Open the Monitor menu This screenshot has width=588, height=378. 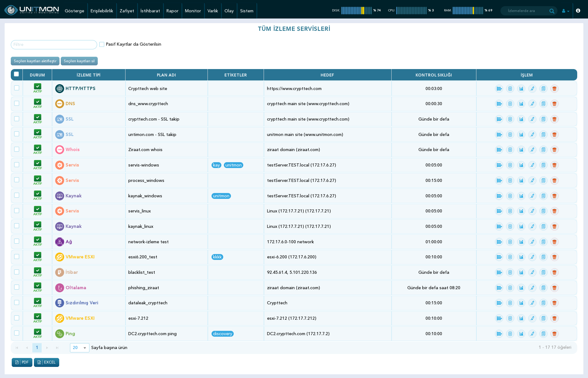(x=193, y=11)
